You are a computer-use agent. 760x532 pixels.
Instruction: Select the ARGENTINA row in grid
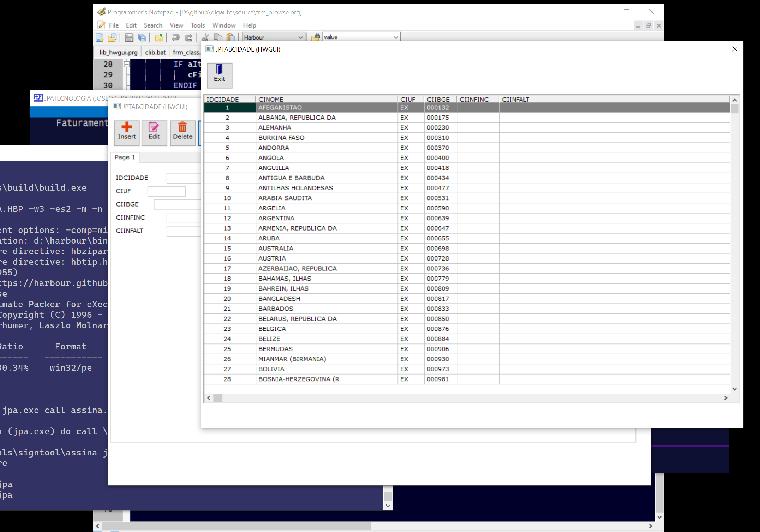click(x=276, y=218)
